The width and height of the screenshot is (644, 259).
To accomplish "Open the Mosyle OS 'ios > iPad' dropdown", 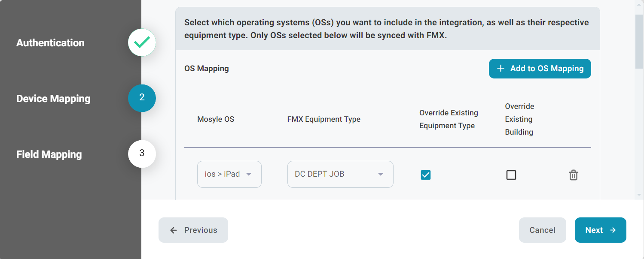I will (x=229, y=174).
